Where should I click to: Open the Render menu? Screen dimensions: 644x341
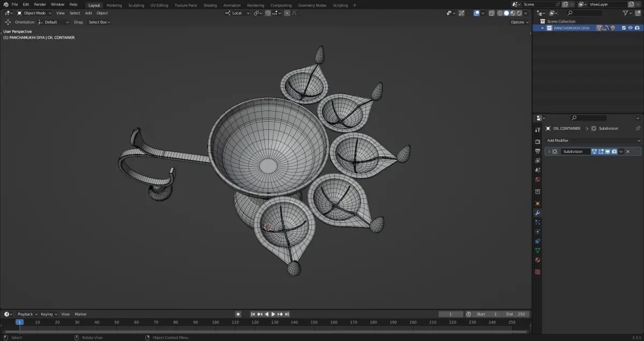click(x=40, y=4)
